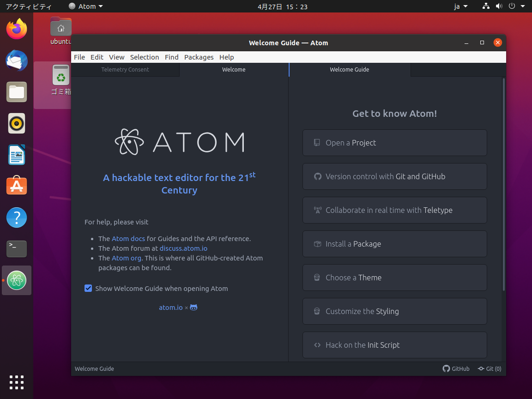Click the Git (0) branch indicator
Screen dimensions: 532x399
coord(489,369)
